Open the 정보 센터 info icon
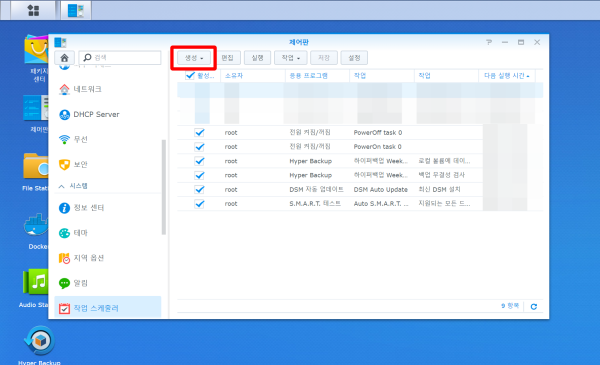The height and width of the screenshot is (365, 600). click(64, 208)
